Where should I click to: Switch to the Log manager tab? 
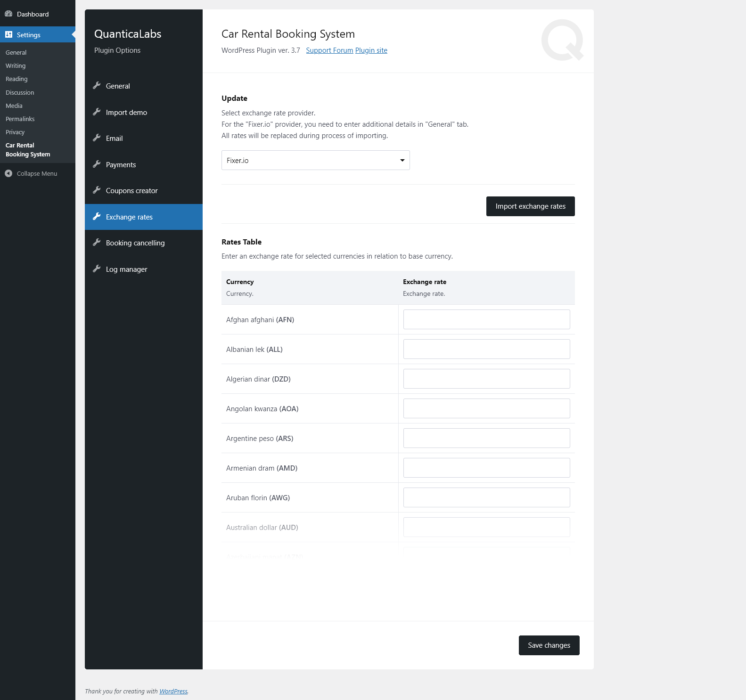(144, 269)
